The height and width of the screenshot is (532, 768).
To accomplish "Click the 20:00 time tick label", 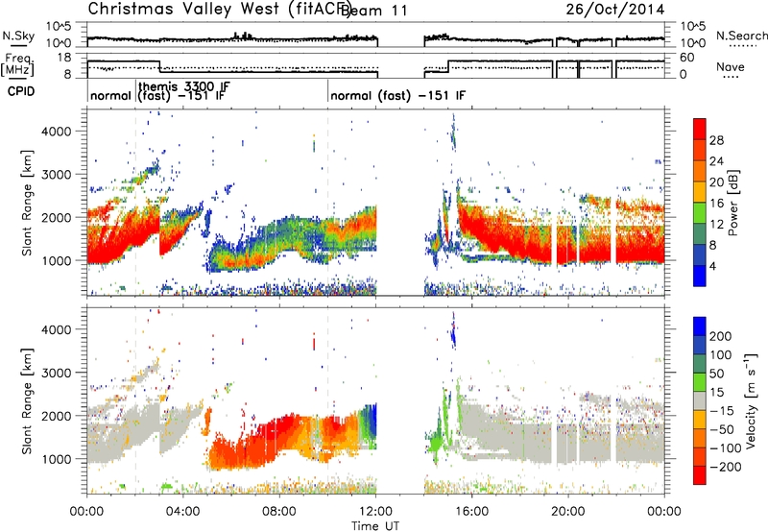I will (x=567, y=512).
